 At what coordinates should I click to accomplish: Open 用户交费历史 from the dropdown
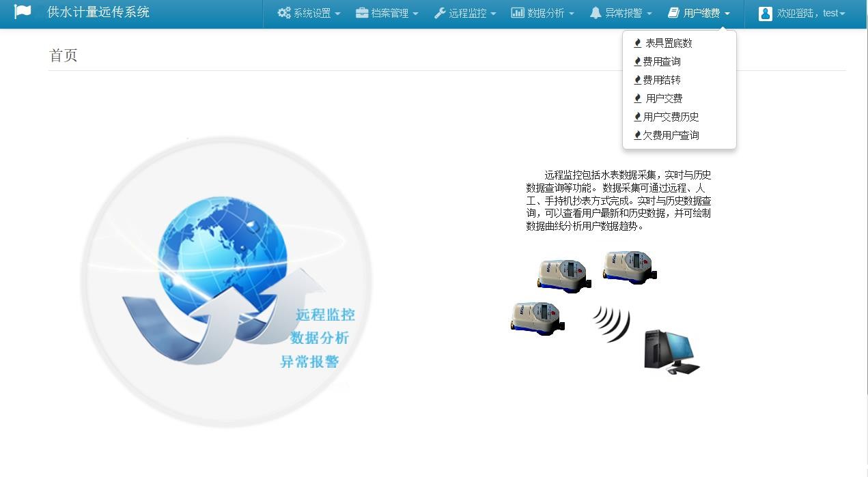(x=671, y=117)
